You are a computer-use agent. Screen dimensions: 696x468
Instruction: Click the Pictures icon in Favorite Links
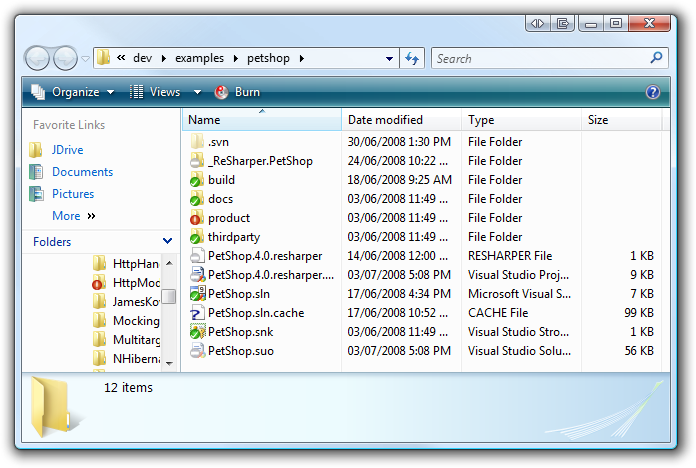[x=36, y=194]
